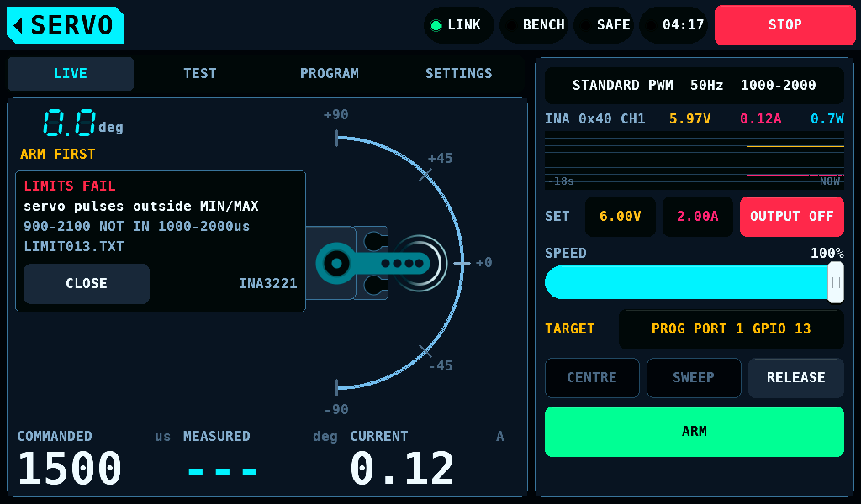Click the power history graph
This screenshot has height=504, width=861.
(x=694, y=160)
